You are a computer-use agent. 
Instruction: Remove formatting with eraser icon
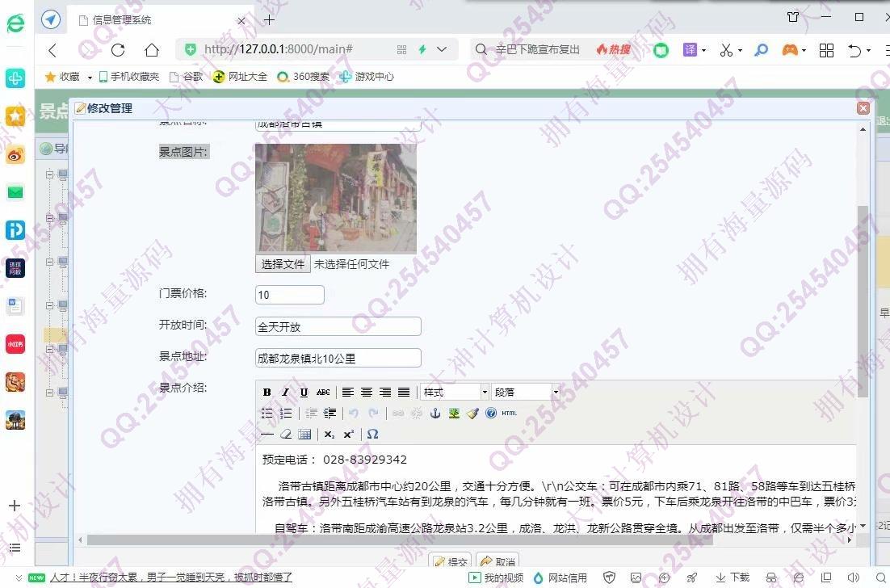(286, 435)
